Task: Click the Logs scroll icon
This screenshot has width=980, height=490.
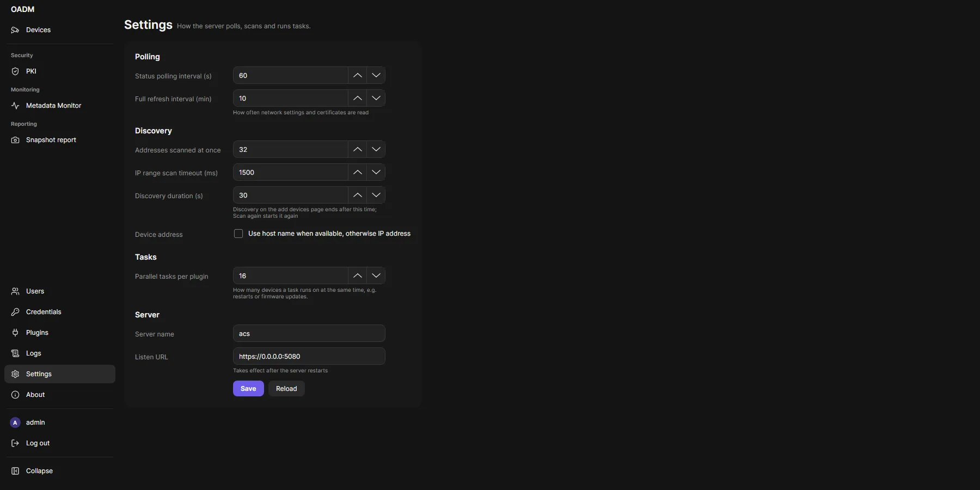Action: (x=15, y=353)
